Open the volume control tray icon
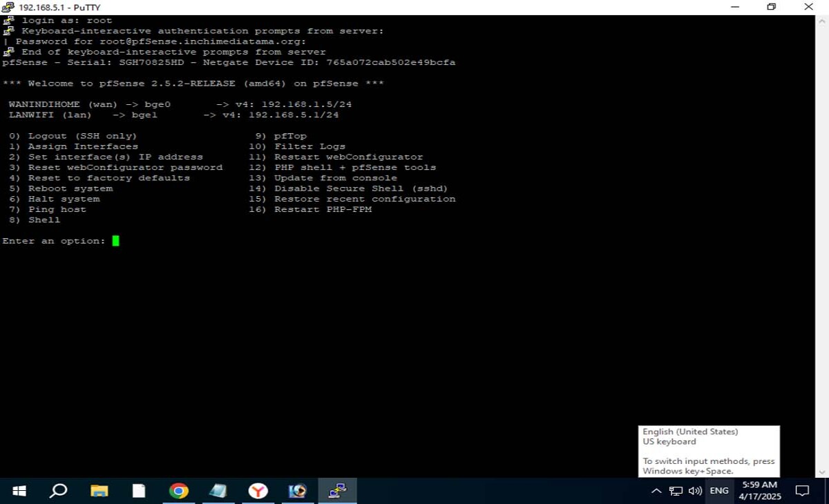829x504 pixels. (695, 491)
